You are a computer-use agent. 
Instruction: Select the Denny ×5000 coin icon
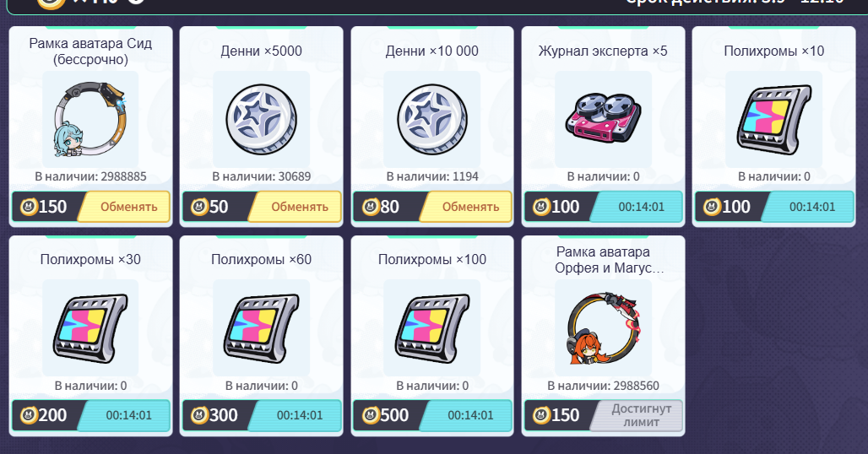point(261,119)
